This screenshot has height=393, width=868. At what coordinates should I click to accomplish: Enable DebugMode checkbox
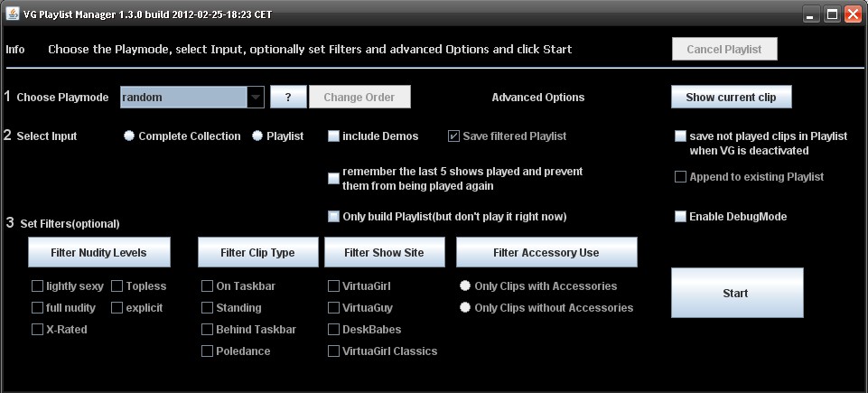pyautogui.click(x=680, y=217)
